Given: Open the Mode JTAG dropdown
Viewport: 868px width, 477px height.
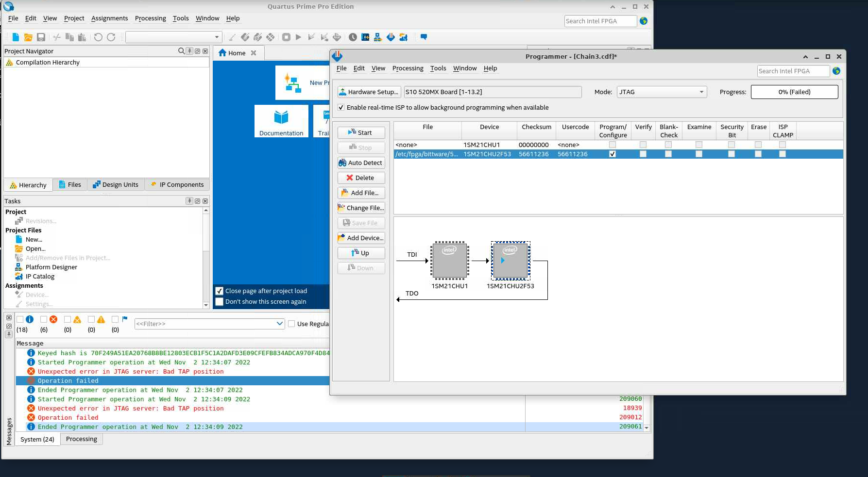Looking at the screenshot, I should pyautogui.click(x=662, y=92).
